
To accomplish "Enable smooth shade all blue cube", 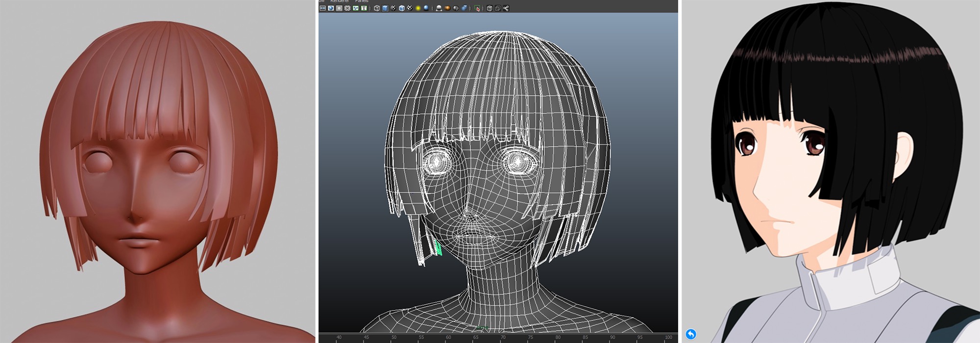I will click(385, 8).
